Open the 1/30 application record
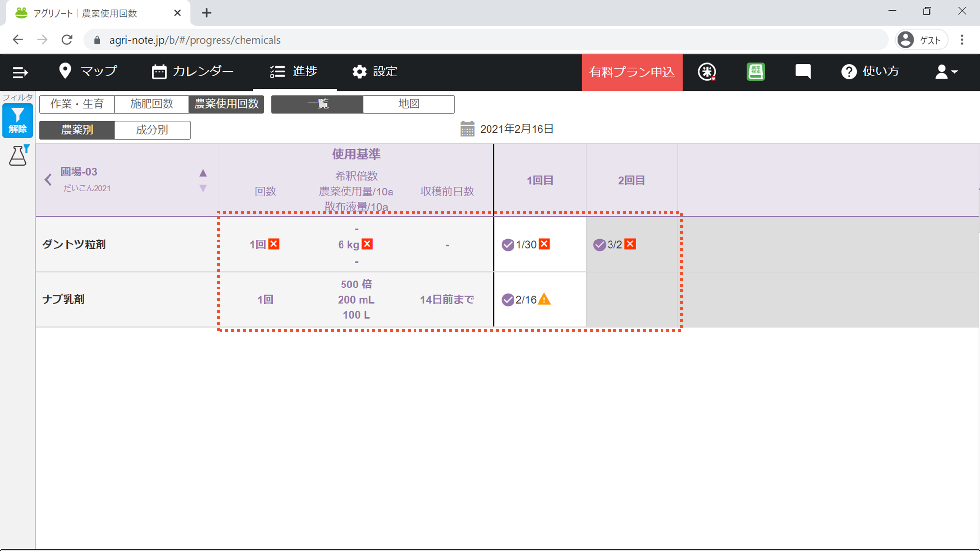The image size is (980, 551). click(x=525, y=244)
